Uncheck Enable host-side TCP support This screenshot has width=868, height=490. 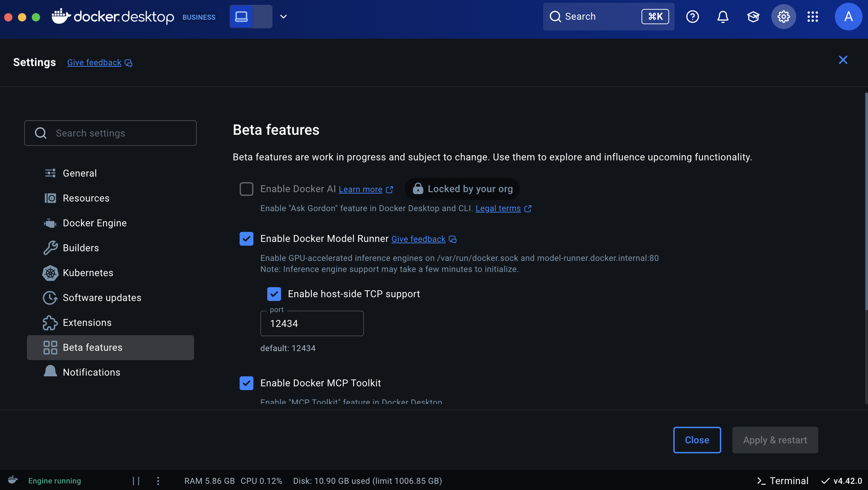tap(274, 294)
